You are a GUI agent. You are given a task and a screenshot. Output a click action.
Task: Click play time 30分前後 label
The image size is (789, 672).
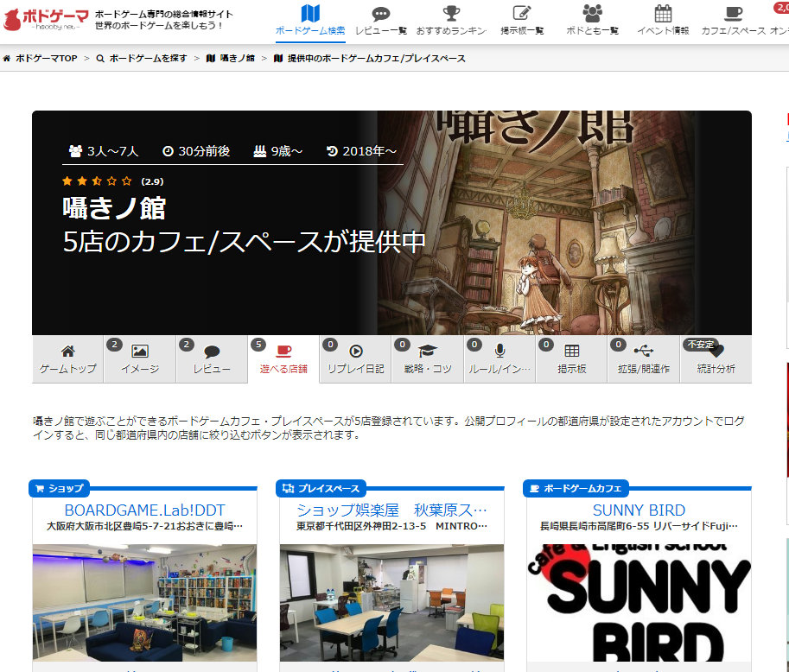196,151
